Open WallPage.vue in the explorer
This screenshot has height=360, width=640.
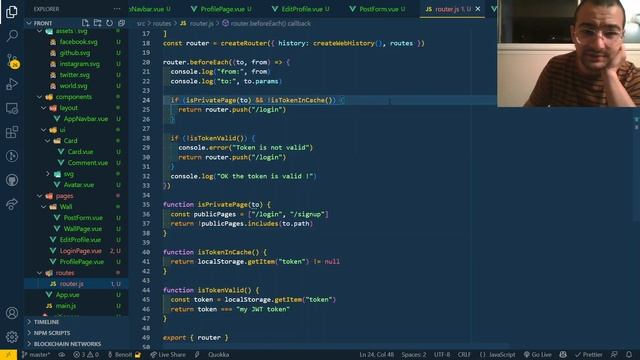pyautogui.click(x=82, y=229)
